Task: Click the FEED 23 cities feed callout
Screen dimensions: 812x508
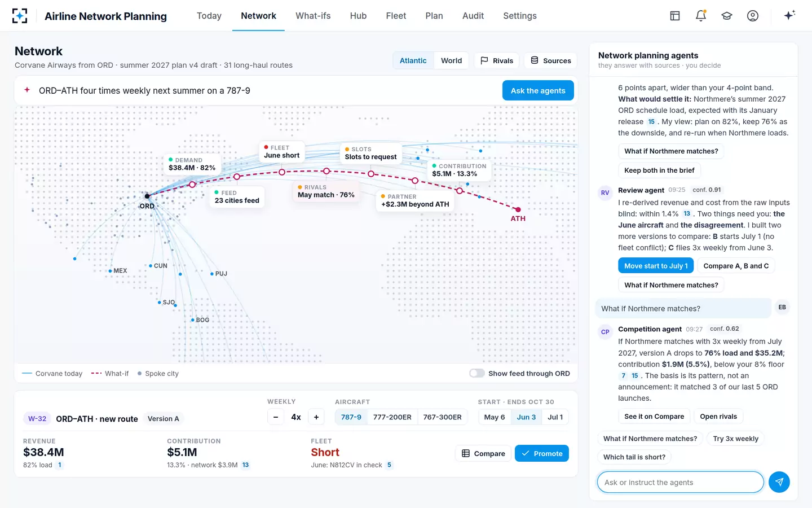Action: click(x=237, y=197)
